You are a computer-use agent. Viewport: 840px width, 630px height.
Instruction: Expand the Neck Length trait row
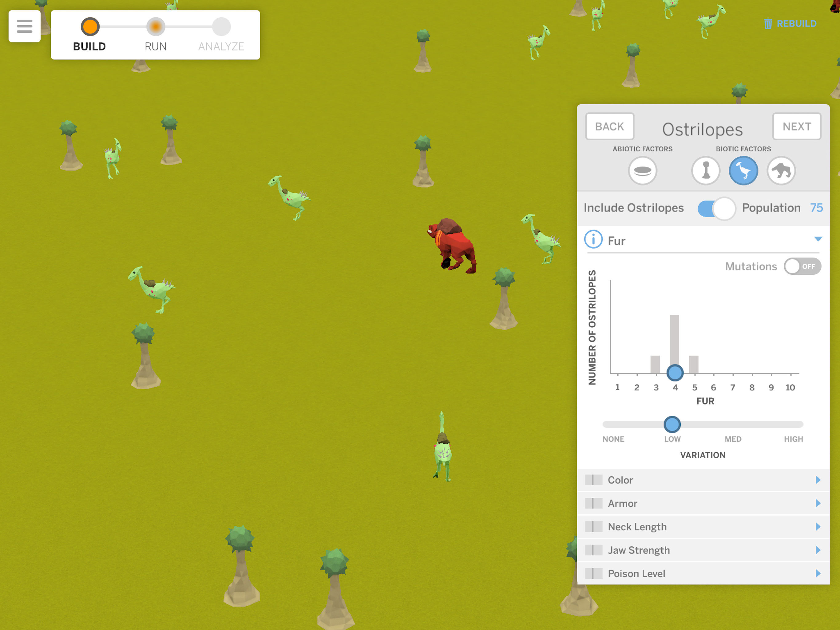703,527
